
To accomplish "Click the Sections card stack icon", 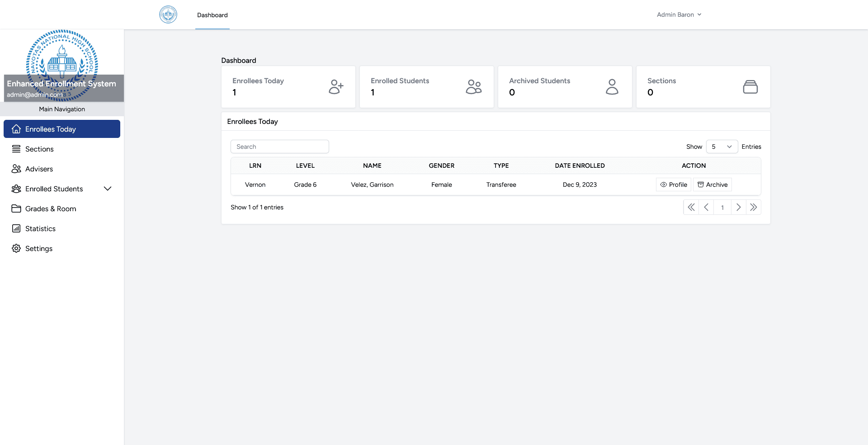I will [x=750, y=87].
